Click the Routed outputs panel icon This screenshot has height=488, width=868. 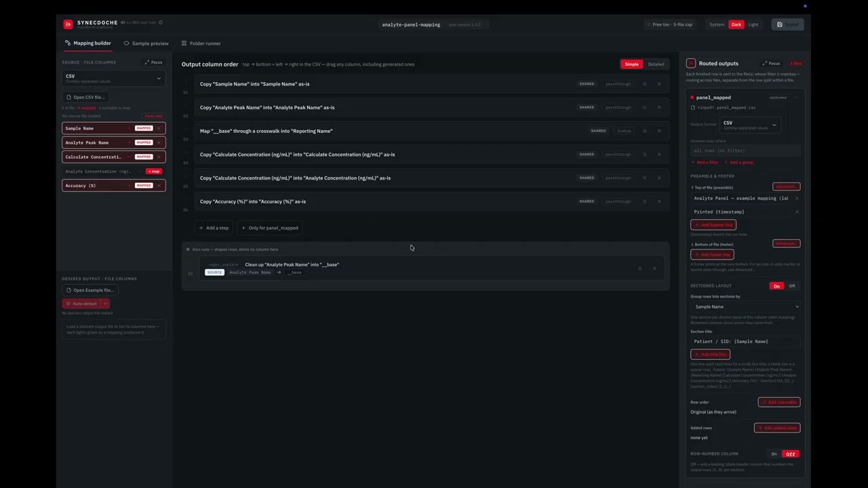pos(691,63)
